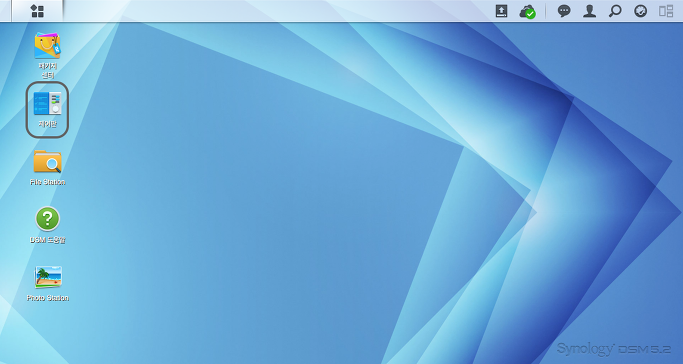Launch File Station from the desktop
The height and width of the screenshot is (364, 683).
click(47, 161)
